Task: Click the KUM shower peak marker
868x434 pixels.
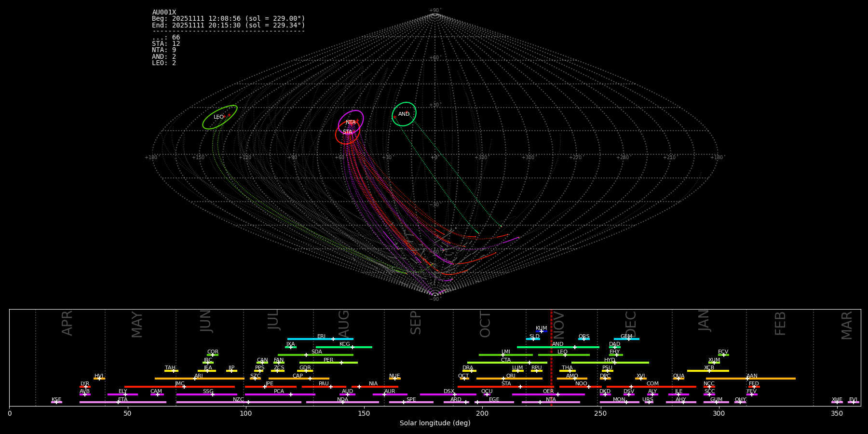Action: tap(541, 331)
